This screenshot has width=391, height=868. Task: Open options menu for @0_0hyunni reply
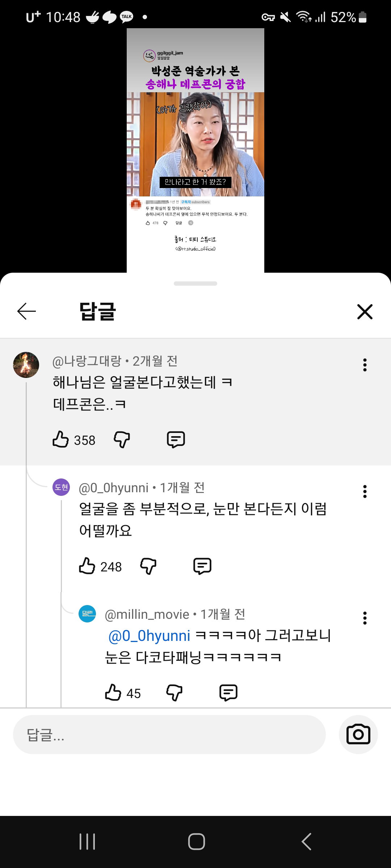[365, 492]
